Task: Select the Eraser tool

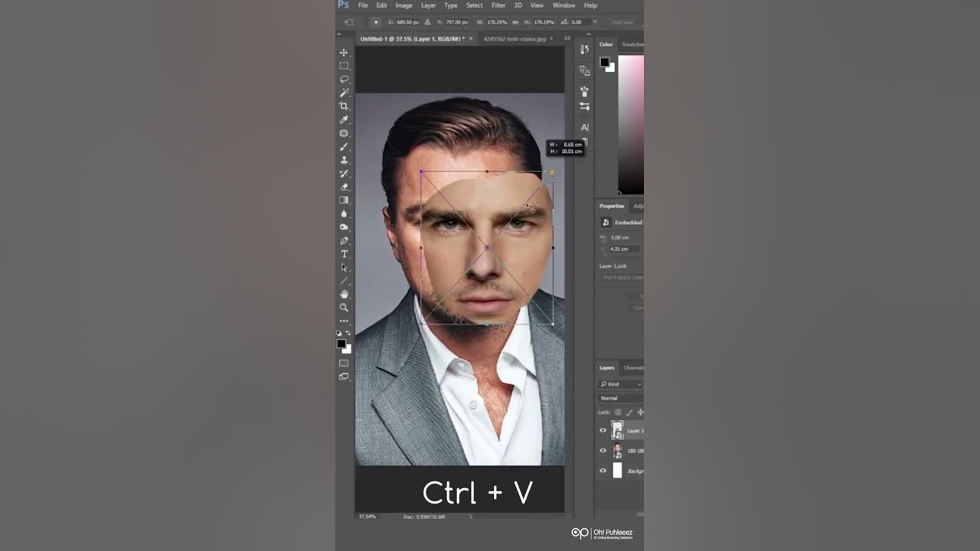Action: [344, 187]
